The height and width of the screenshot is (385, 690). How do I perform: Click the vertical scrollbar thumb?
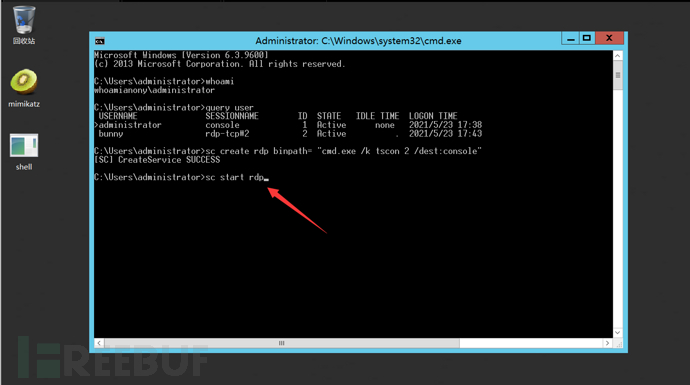pos(618,76)
